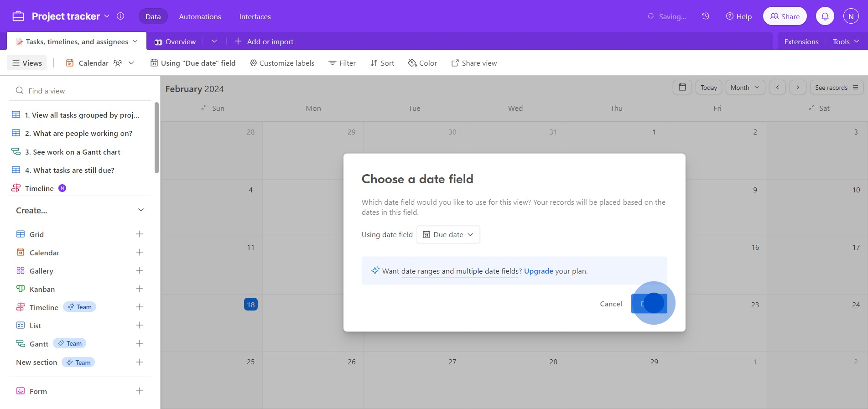Add a Kanban view plus icon
Screen dimensions: 868x409
(140, 289)
